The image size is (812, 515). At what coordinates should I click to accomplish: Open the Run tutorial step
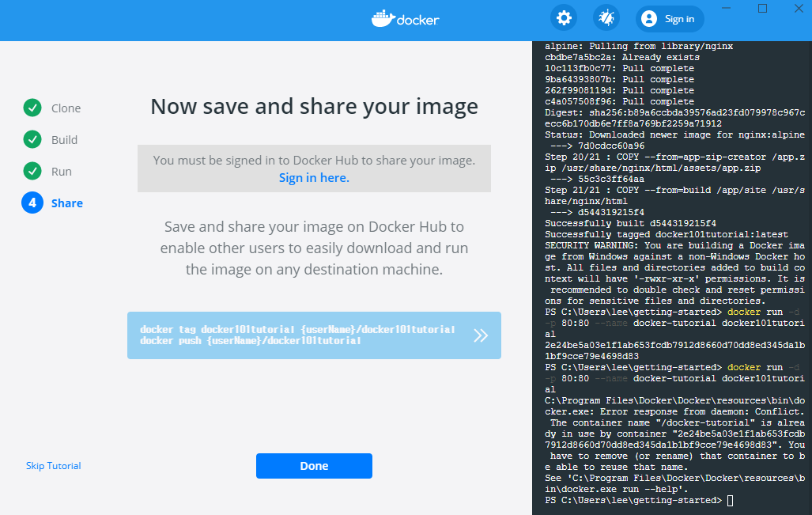click(x=61, y=172)
